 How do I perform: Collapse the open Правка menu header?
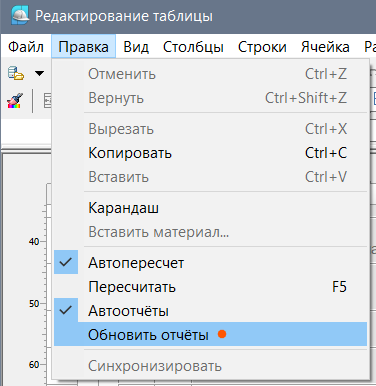click(83, 47)
